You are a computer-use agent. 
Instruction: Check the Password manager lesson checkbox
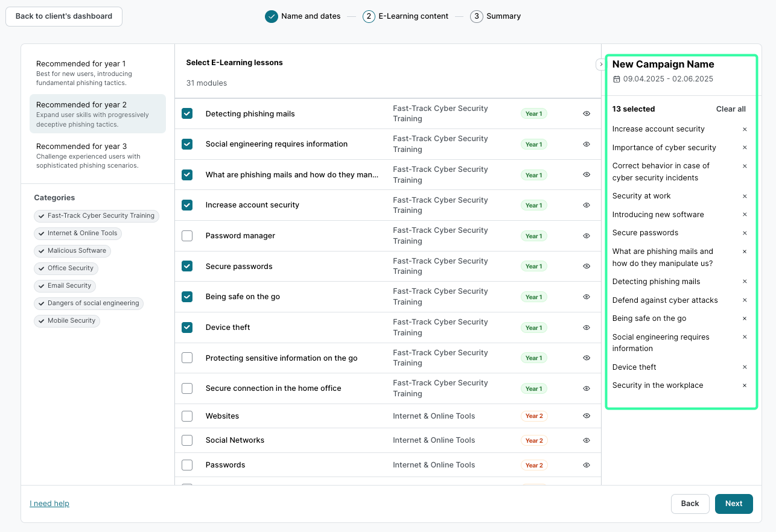click(187, 236)
